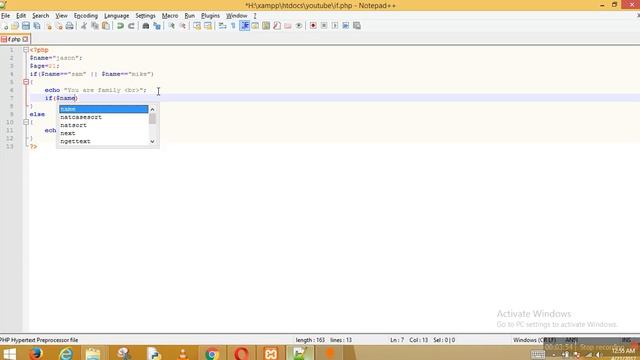Click the Redo arrow icon
The height and width of the screenshot is (360, 640).
[x=131, y=26]
